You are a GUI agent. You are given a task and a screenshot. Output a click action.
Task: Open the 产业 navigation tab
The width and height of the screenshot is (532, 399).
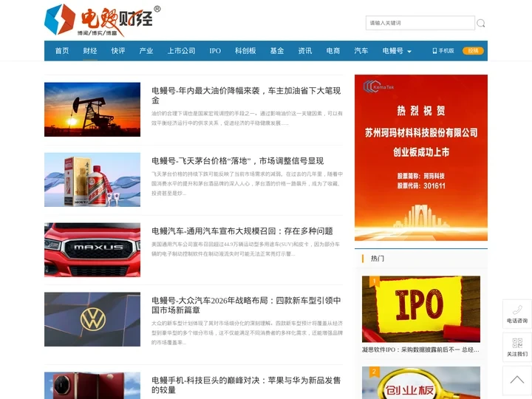pyautogui.click(x=146, y=51)
